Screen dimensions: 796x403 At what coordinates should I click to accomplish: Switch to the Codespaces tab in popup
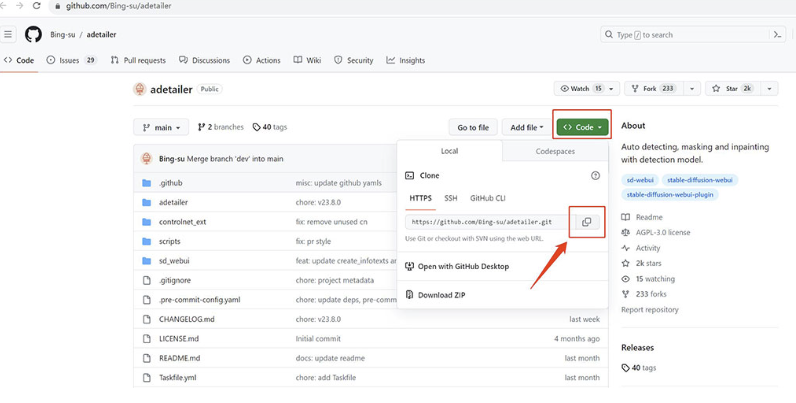[555, 151]
